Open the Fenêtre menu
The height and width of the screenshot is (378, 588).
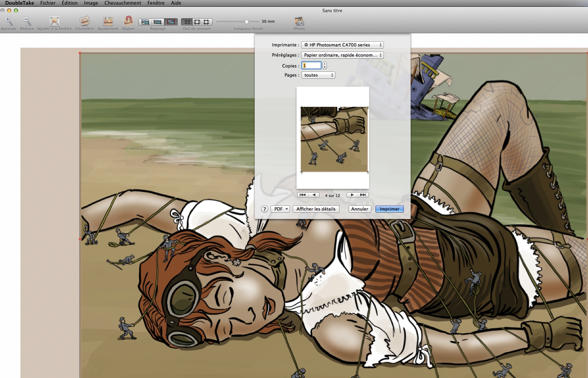(x=156, y=3)
